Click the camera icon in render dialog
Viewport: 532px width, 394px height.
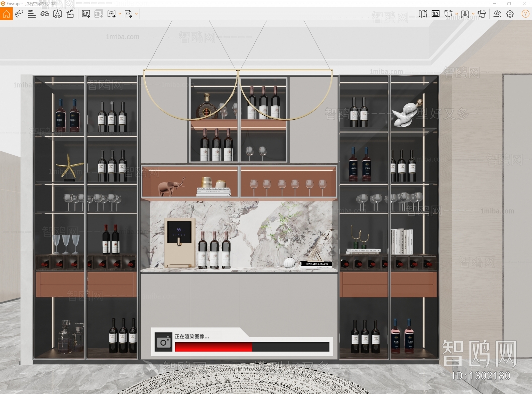pos(163,342)
